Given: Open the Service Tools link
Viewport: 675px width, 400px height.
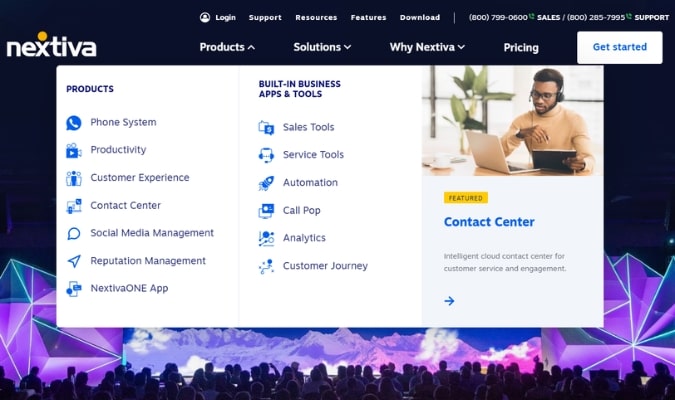Looking at the screenshot, I should click(313, 155).
